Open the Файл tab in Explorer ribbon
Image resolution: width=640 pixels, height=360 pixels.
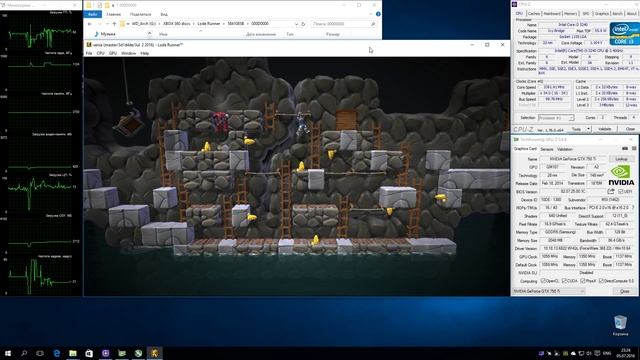point(93,14)
